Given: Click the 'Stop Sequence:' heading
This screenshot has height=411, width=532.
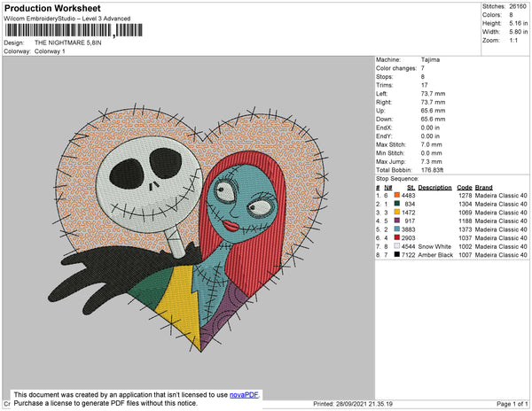Looking at the screenshot, I should (397, 179).
